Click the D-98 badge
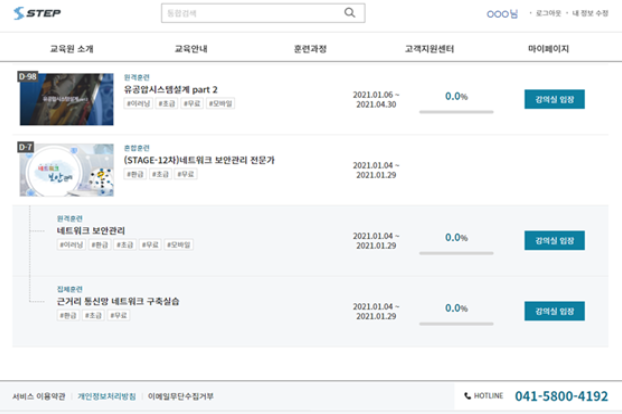 pos(27,76)
